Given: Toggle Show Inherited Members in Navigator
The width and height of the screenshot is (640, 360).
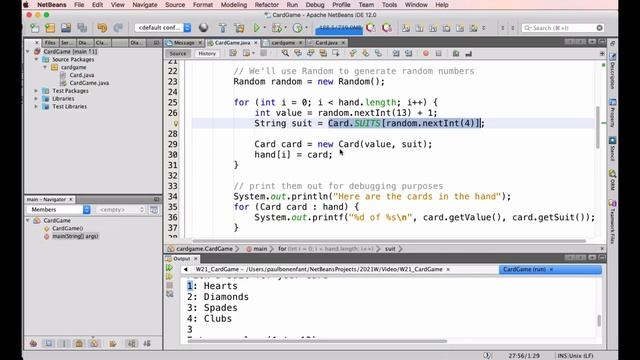Looking at the screenshot, I should pos(33,344).
